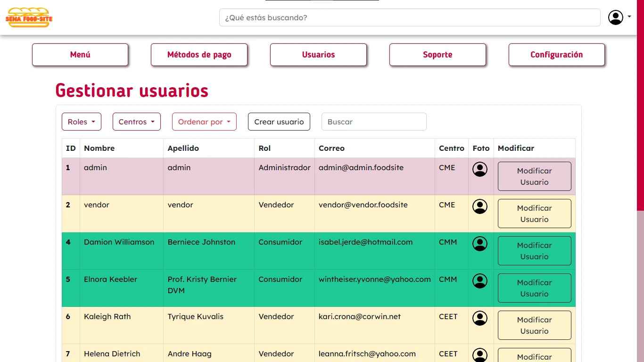Open the account profile icon in header

point(615,17)
